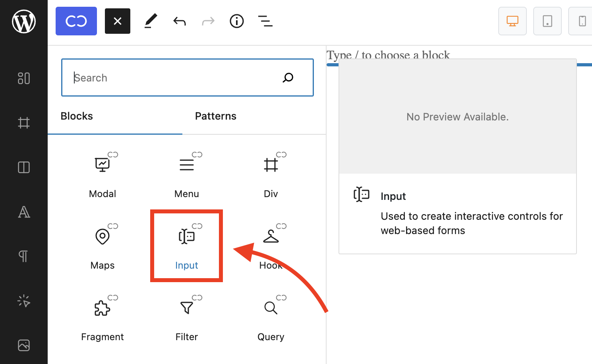Undo the last action
Screen dimensions: 592x364
click(180, 21)
